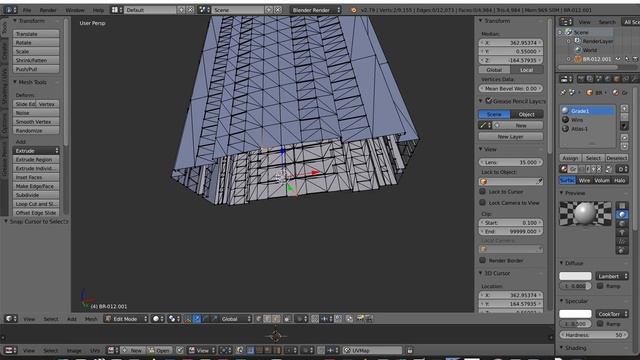Enable Specular Ramp checkbox
Viewport: 640px width, 360px height.
pos(600,324)
